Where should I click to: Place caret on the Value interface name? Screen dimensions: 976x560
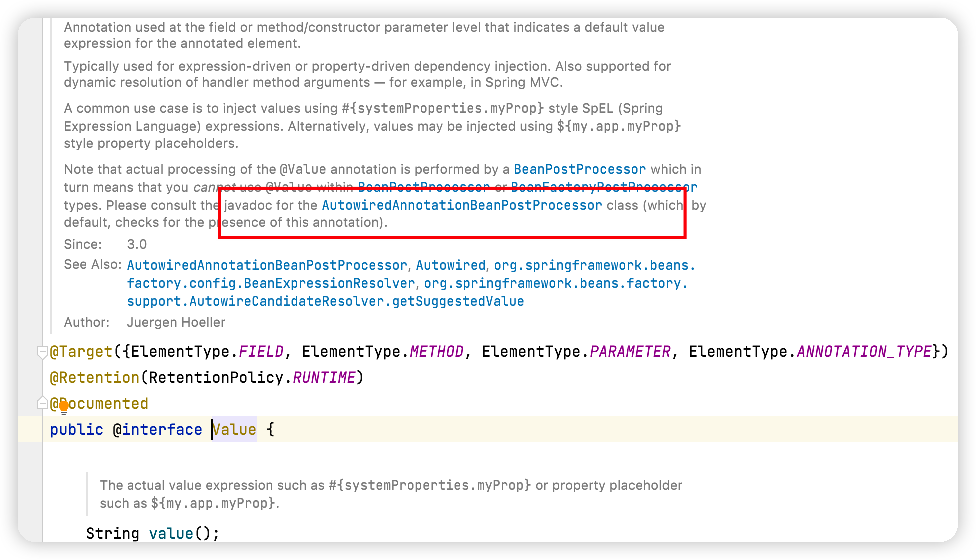[x=234, y=430]
